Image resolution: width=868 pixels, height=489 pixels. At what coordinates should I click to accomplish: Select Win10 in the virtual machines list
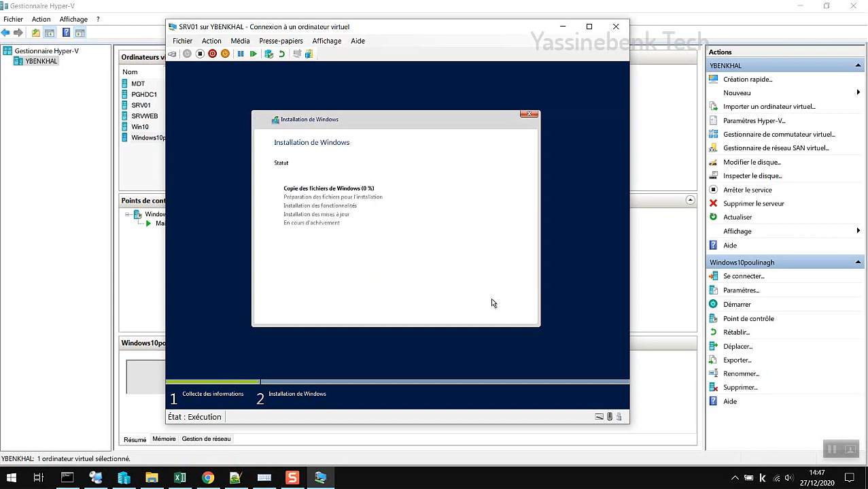click(140, 127)
